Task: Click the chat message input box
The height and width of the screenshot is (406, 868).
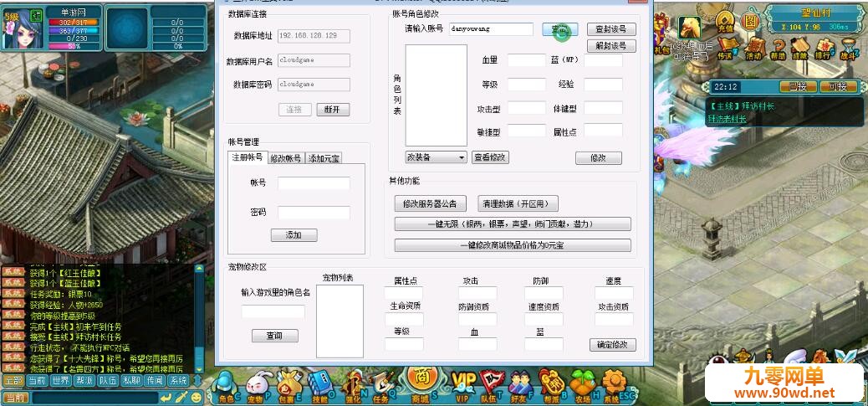Action: 94,397
